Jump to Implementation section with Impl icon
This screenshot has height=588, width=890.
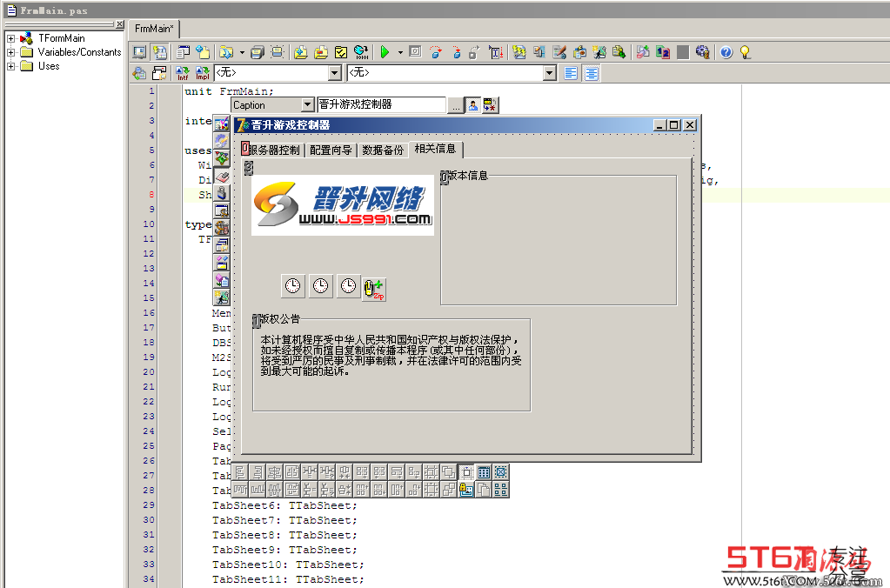click(x=202, y=73)
